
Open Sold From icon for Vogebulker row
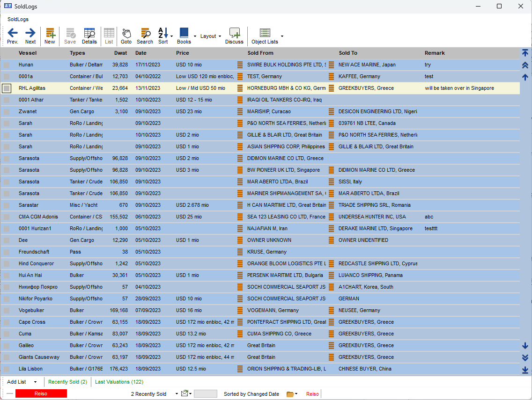click(240, 311)
